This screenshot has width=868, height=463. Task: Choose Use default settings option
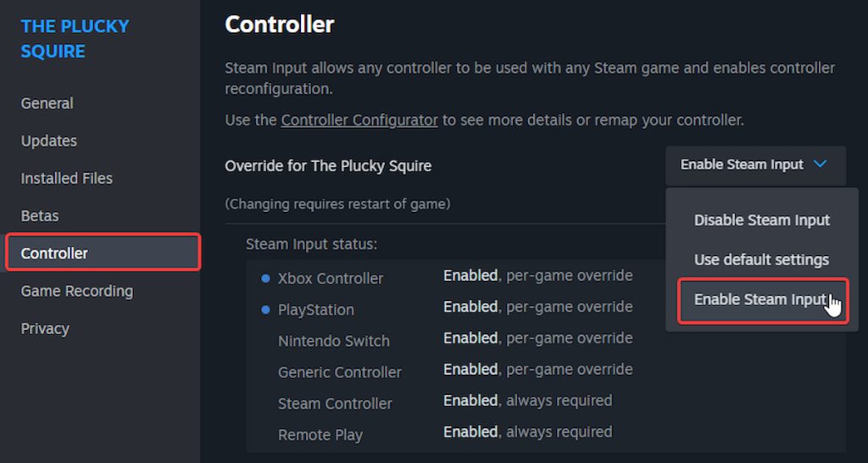761,260
